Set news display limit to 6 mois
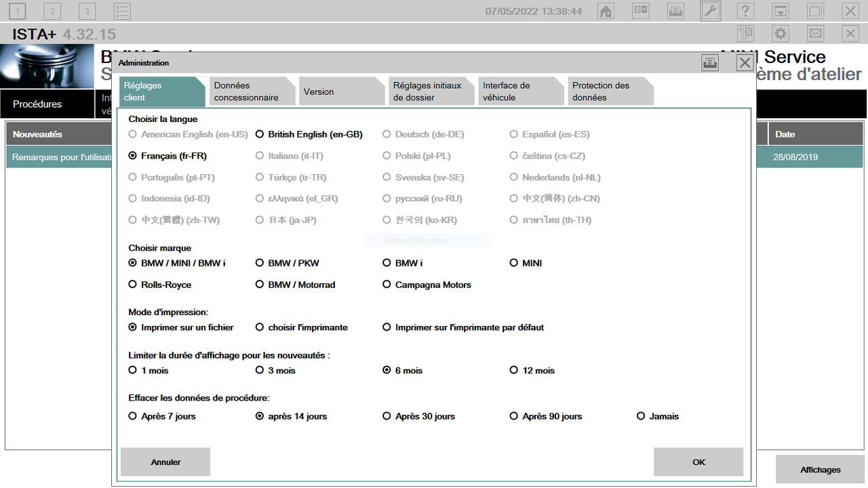Screen dimensions: 868x488 (x=403, y=370)
